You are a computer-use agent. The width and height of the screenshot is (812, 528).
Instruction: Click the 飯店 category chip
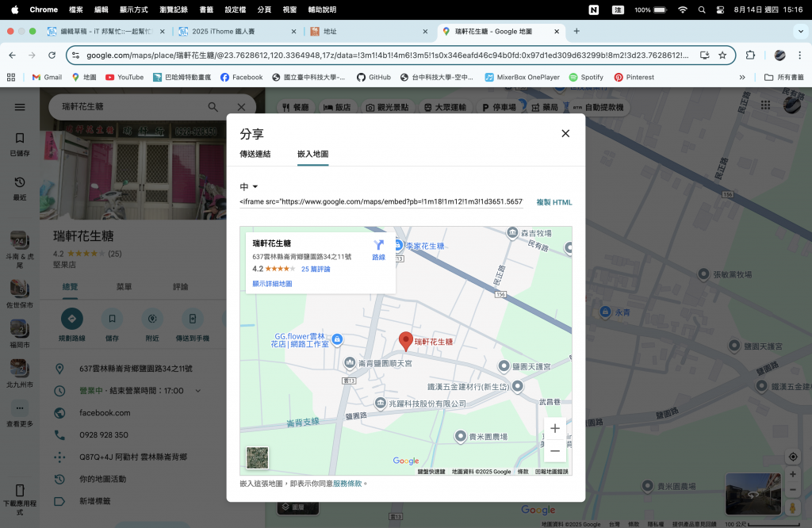pos(337,107)
